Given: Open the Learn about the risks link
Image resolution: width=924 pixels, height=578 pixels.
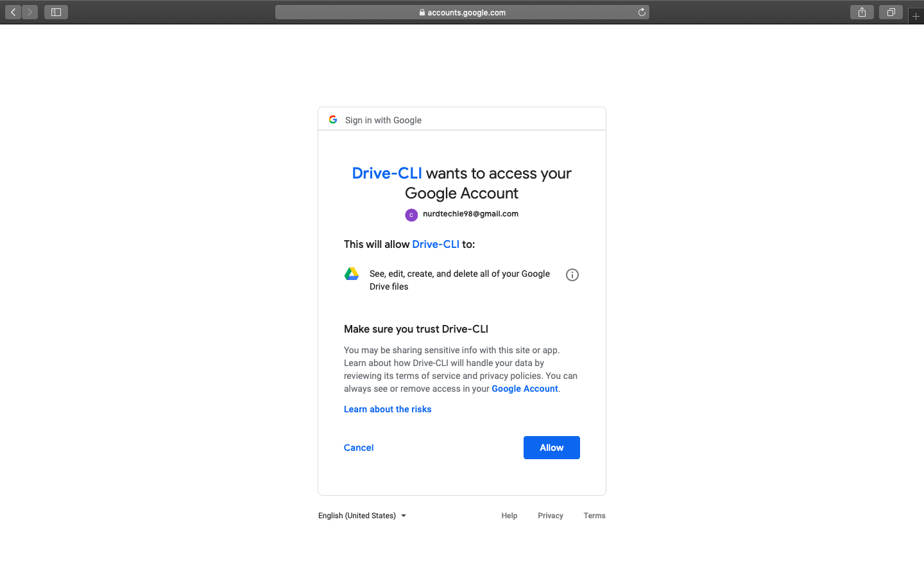Looking at the screenshot, I should pyautogui.click(x=388, y=409).
